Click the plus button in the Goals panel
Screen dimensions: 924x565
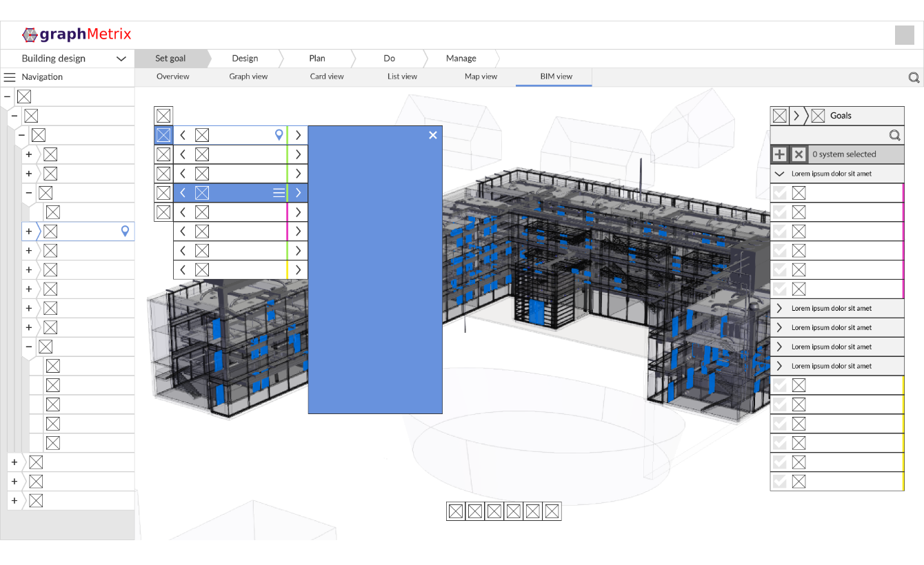(x=779, y=154)
